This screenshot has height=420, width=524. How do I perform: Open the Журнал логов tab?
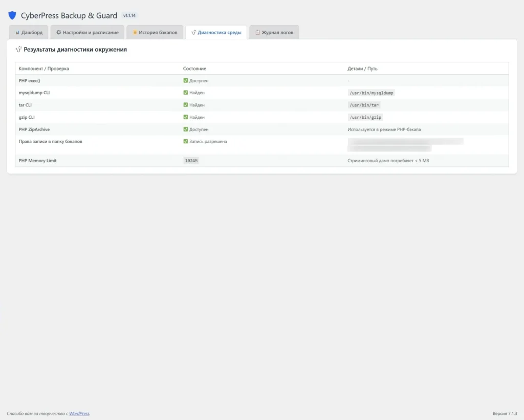point(274,32)
